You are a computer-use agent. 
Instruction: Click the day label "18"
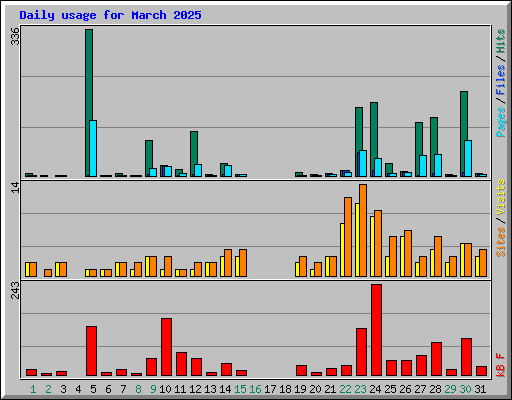pyautogui.click(x=285, y=389)
